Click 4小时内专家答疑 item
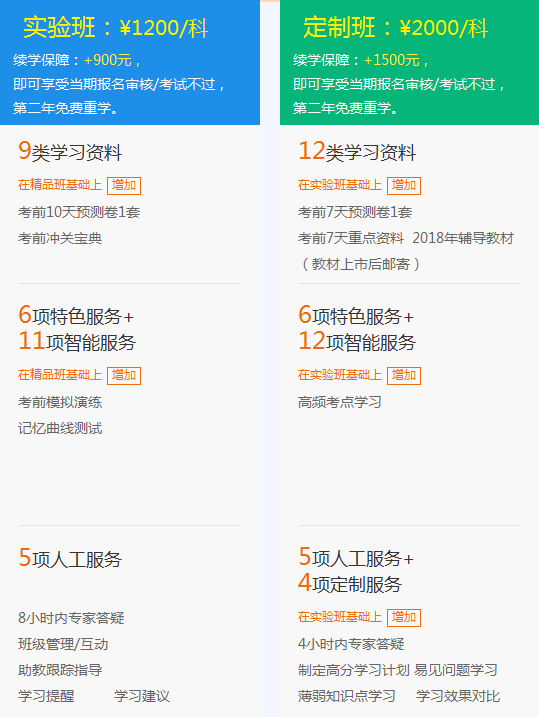This screenshot has height=717, width=539. coord(351,644)
